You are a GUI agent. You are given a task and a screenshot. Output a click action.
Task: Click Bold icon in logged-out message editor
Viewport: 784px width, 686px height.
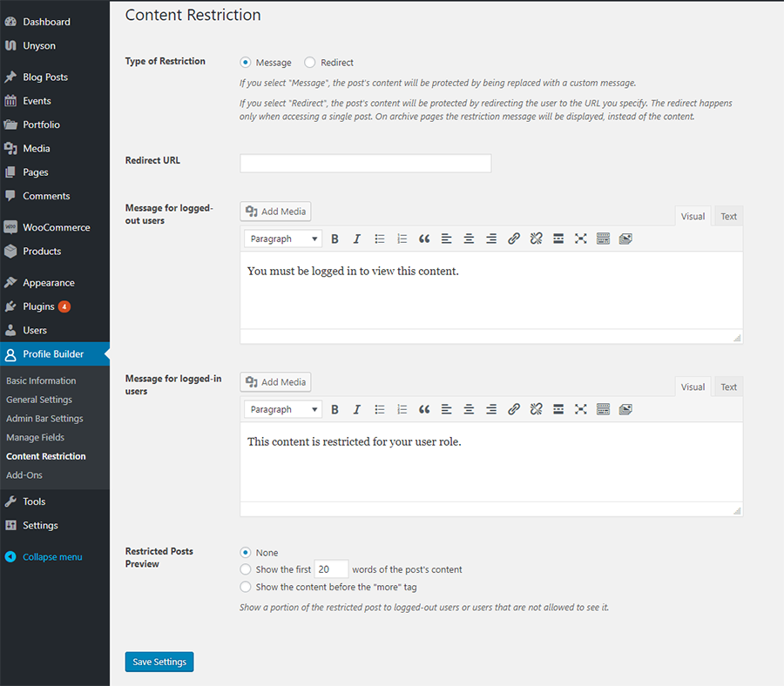tap(335, 239)
